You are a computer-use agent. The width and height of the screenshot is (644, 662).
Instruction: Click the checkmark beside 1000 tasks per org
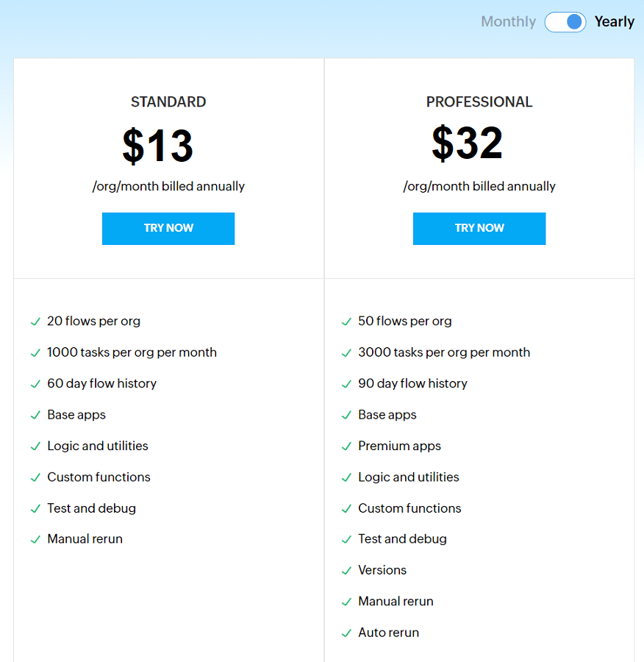[x=35, y=352]
